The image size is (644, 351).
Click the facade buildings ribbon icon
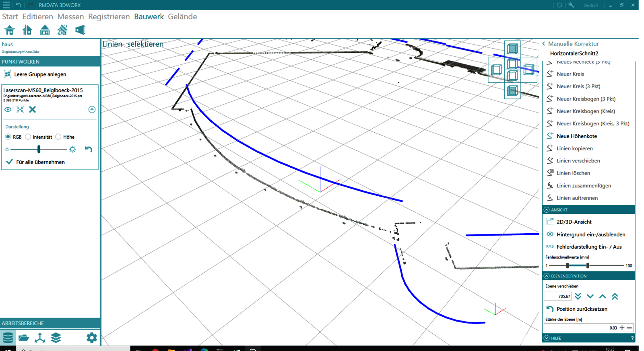tap(27, 30)
